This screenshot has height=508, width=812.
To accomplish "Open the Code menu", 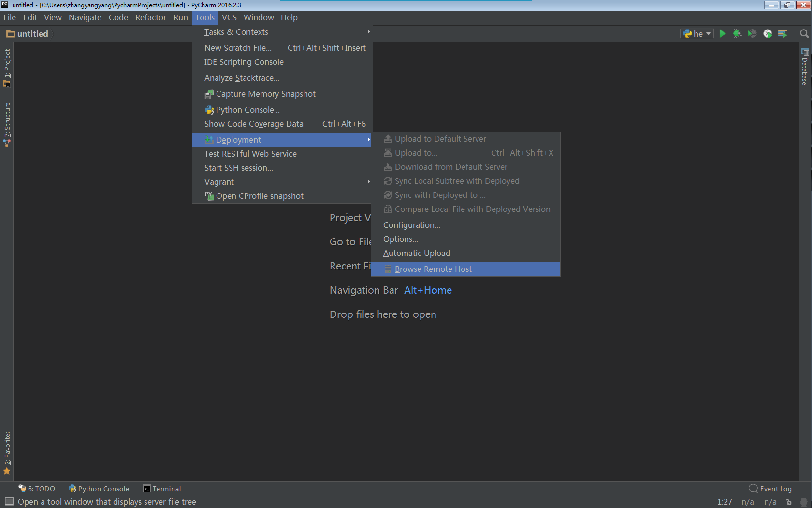I will (x=118, y=17).
